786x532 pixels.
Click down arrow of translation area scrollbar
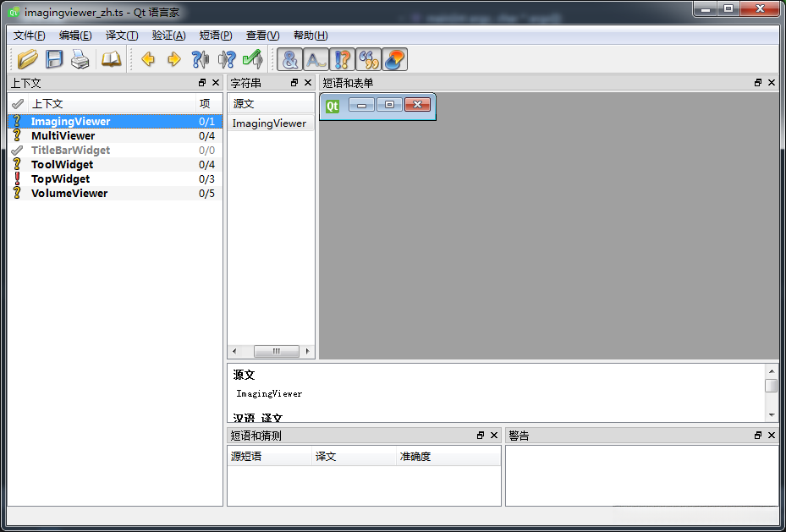(x=772, y=415)
